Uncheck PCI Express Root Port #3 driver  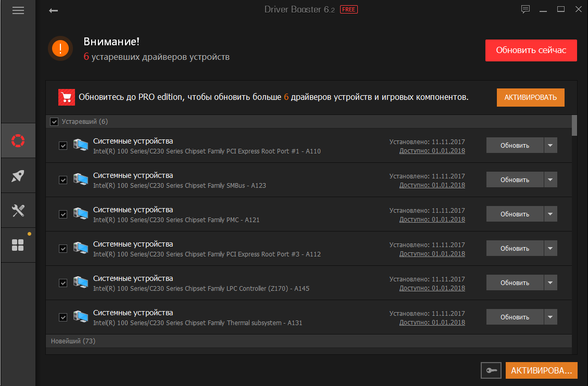coord(63,249)
